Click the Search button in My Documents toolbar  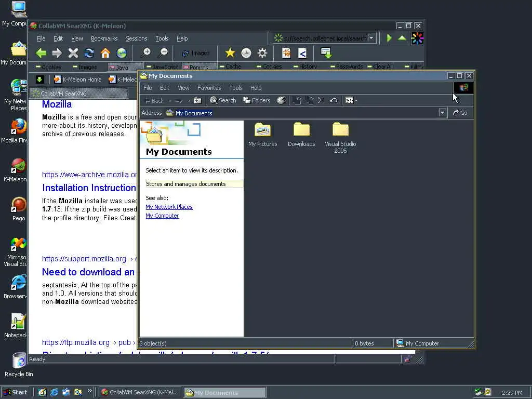(x=223, y=100)
